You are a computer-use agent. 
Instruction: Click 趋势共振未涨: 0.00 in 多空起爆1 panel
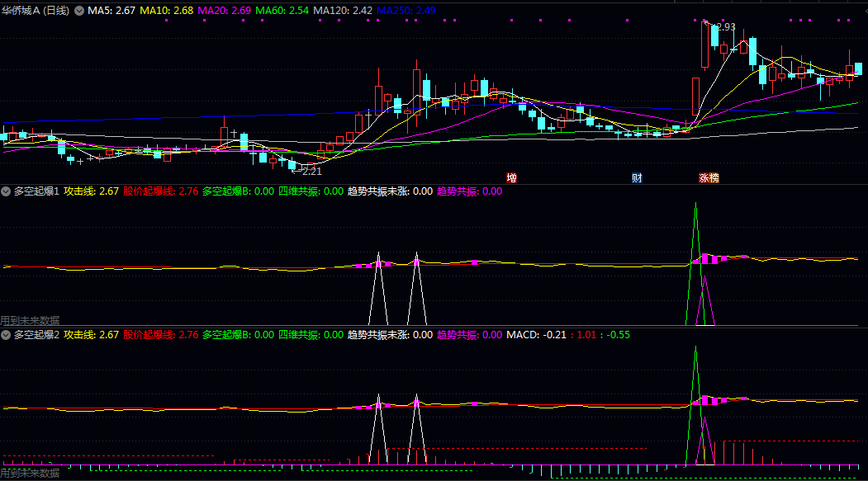tap(391, 191)
